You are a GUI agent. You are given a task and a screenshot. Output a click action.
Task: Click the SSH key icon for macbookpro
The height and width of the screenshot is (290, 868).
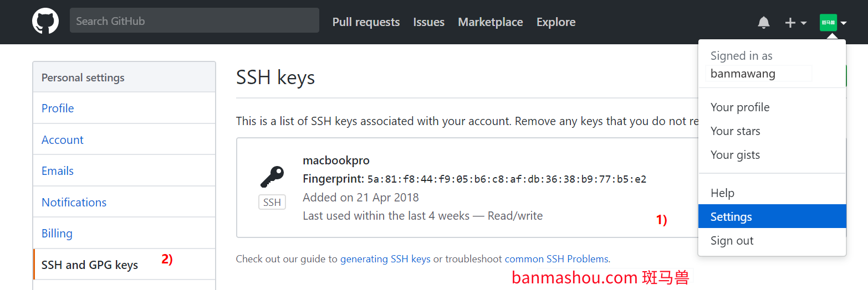(x=272, y=177)
